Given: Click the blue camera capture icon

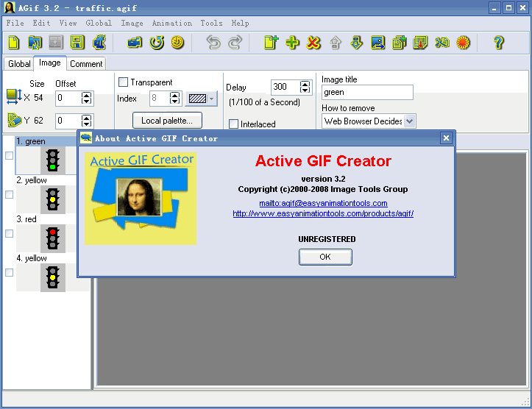Looking at the screenshot, I should click(135, 43).
